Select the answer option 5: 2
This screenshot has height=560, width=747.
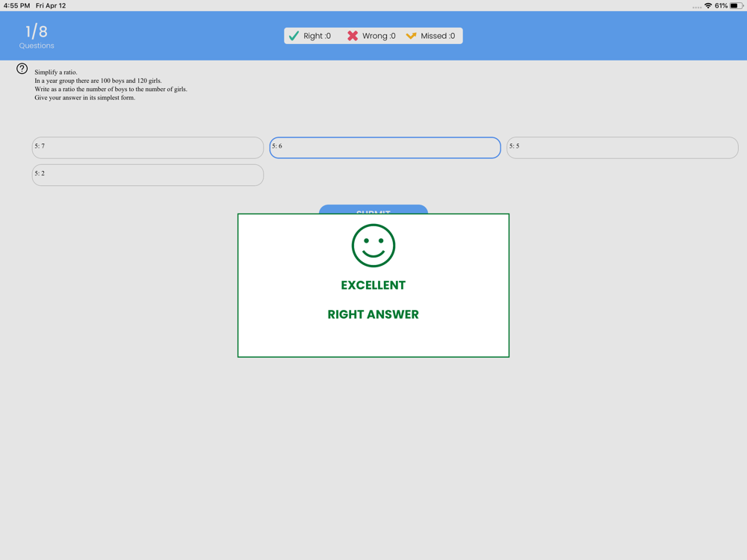coord(148,175)
